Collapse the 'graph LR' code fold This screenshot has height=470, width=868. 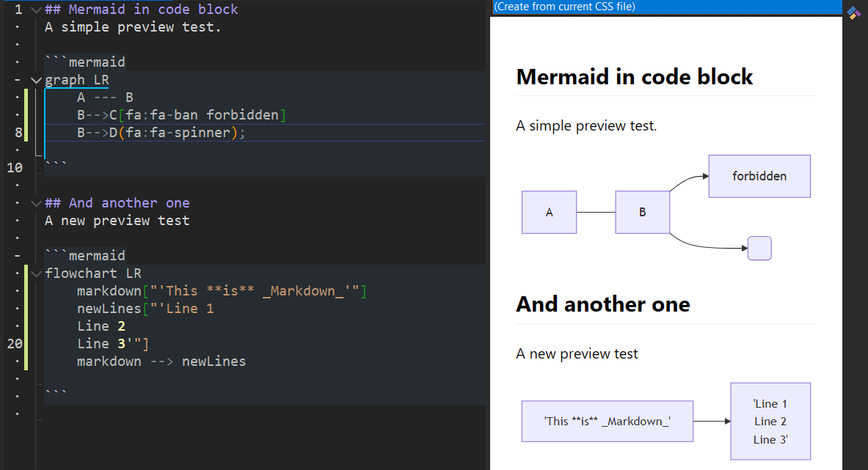pyautogui.click(x=37, y=80)
